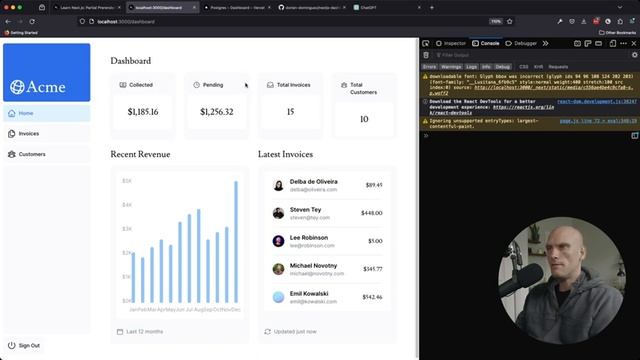Toggle the XHR filter
Screen dimensions: 640x360
538,67
